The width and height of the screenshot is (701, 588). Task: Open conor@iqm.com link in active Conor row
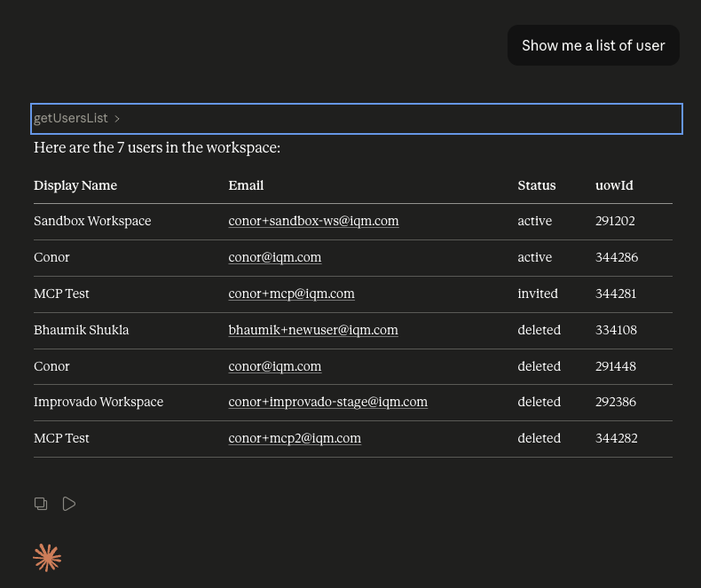[x=274, y=257]
